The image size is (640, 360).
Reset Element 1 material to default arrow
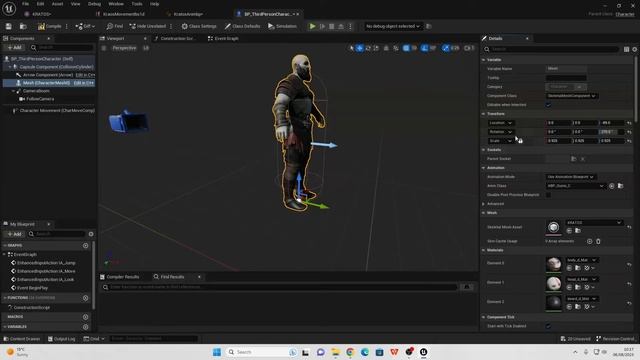pos(629,283)
